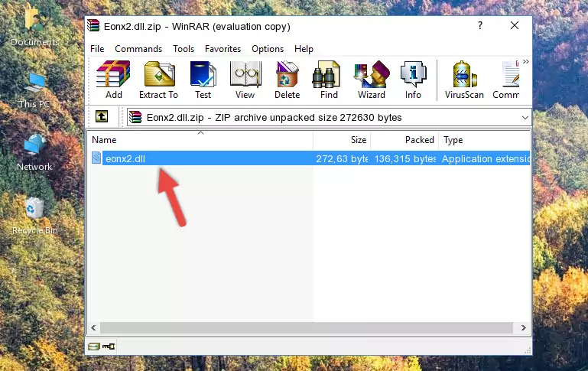Sort by the Name column header

tap(200, 140)
